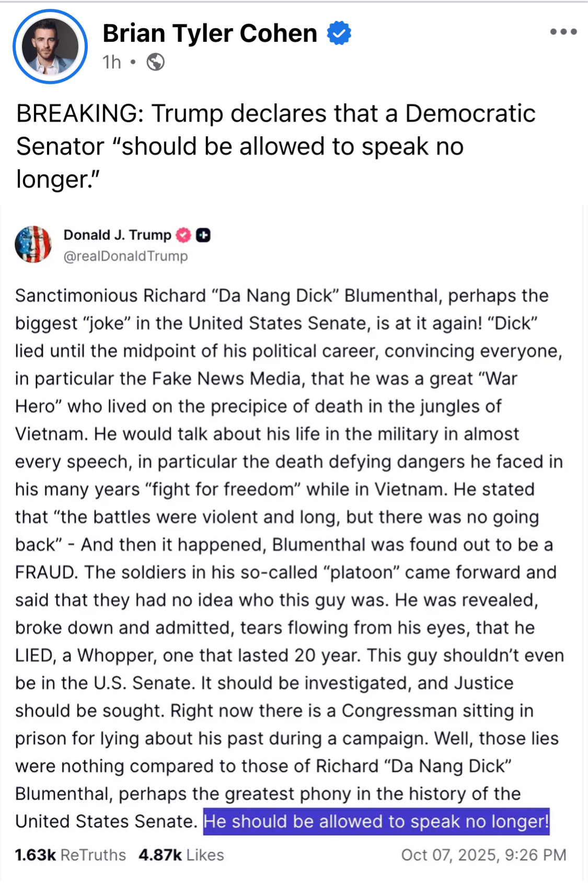Click the black plus badge beside Trump's name

point(203,235)
